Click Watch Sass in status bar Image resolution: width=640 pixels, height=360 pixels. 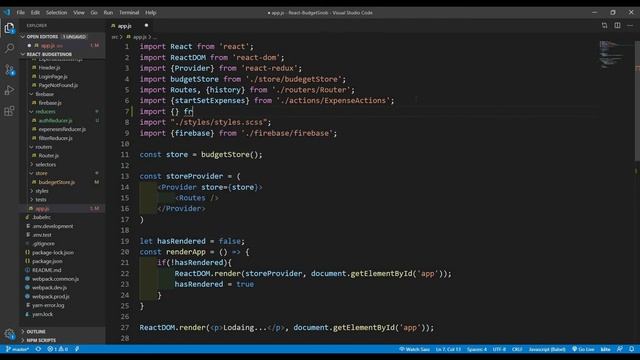click(414, 349)
